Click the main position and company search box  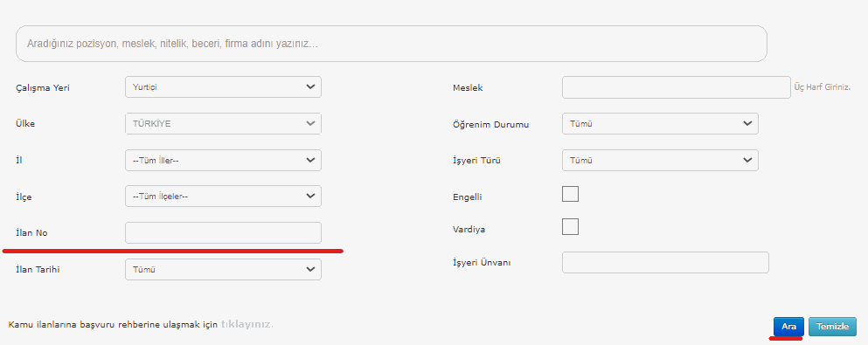[392, 44]
